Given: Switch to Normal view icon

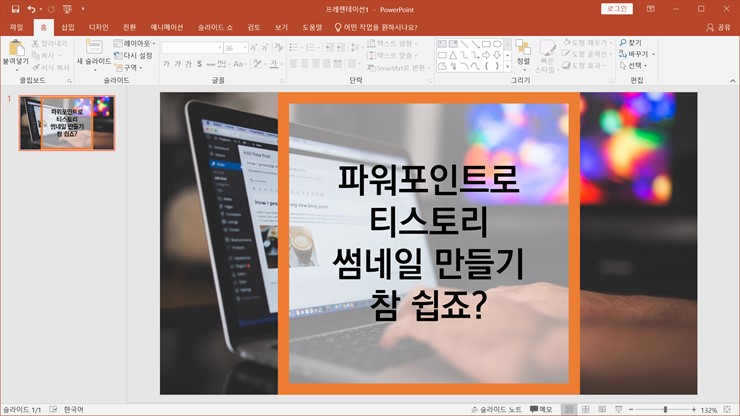Looking at the screenshot, I should [569, 409].
